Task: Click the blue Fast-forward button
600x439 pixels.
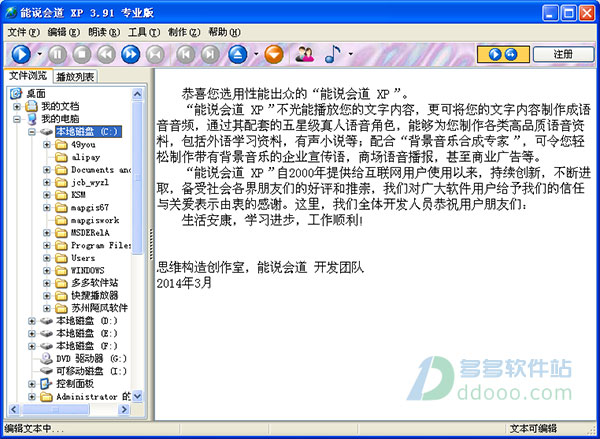Action: pos(130,54)
